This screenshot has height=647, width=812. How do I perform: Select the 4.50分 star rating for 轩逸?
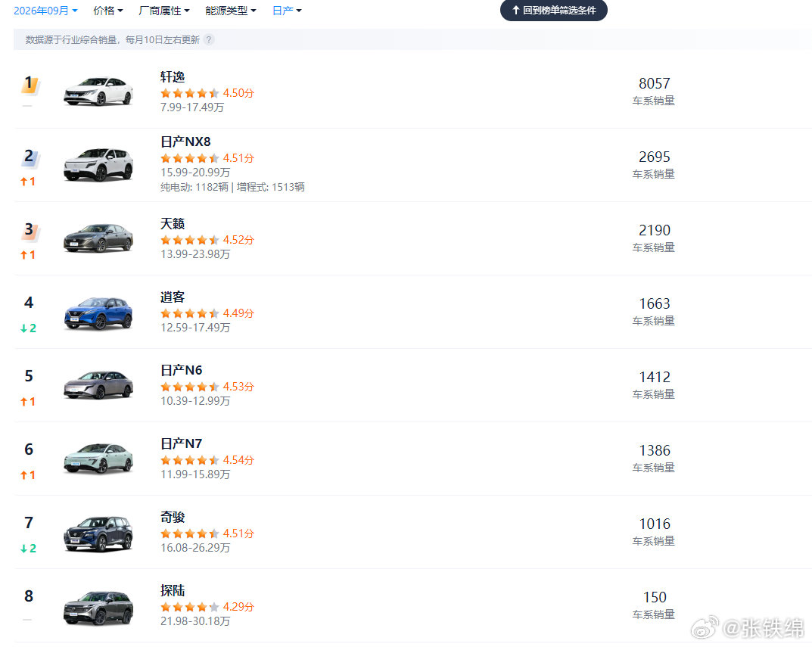coord(207,93)
